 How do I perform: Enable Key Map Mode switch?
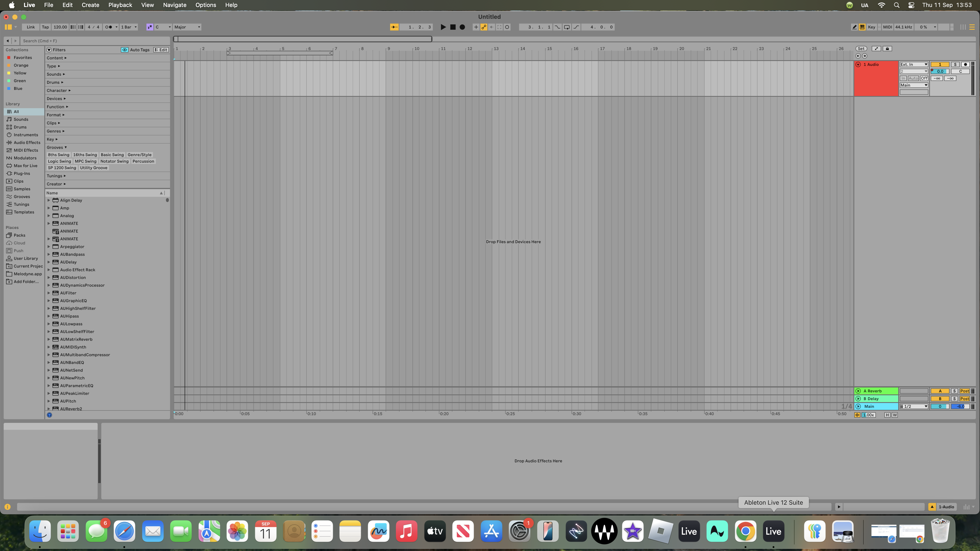[871, 27]
